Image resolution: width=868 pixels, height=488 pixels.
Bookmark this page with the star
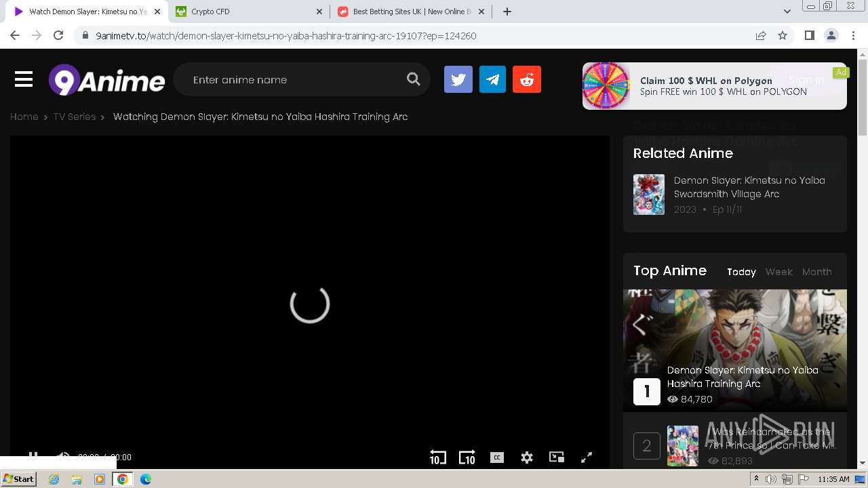[x=783, y=35]
